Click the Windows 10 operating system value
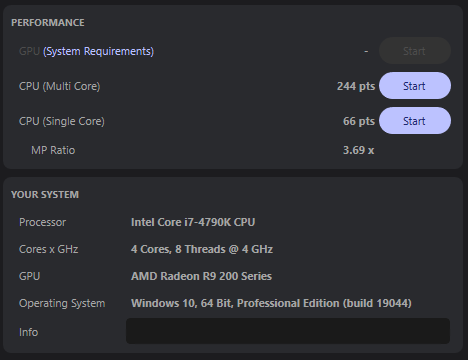The image size is (468, 360). tap(271, 303)
